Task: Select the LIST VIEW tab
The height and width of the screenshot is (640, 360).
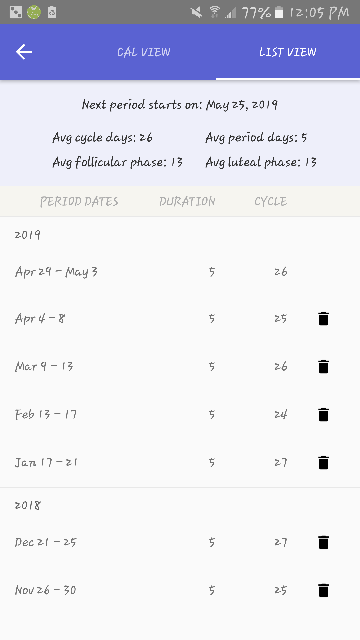Action: pyautogui.click(x=288, y=52)
